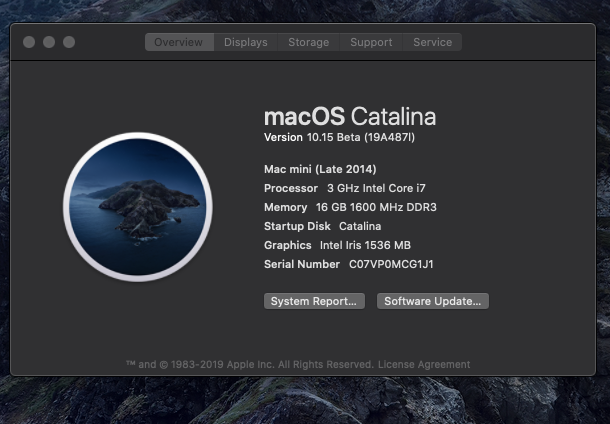Click the Startup Disk label
Screen dimensions: 610x424
point(297,226)
